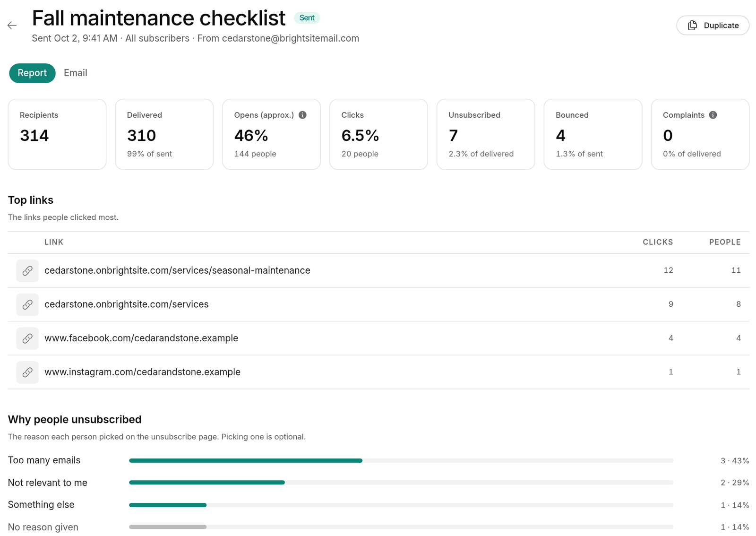This screenshot has width=756, height=536.
Task: Open cedarstone.onbrightsite.com/services/seasonal-maintenance link
Action: click(x=177, y=270)
